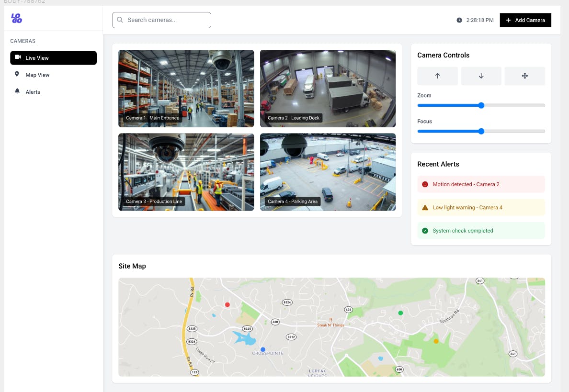Select the red marker on the site map
This screenshot has height=392, width=569.
(227, 304)
